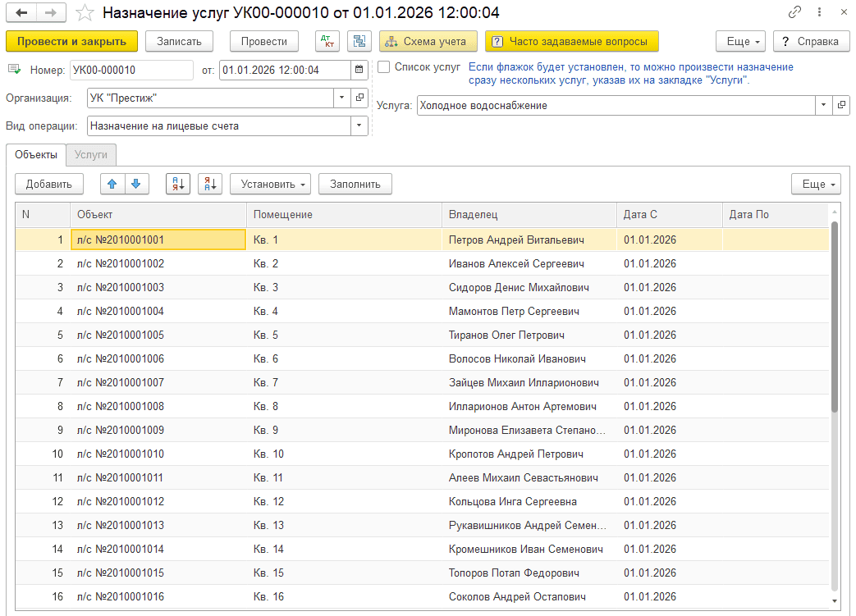This screenshot has width=856, height=616.
Task: Copy link via chain icon
Action: (794, 12)
